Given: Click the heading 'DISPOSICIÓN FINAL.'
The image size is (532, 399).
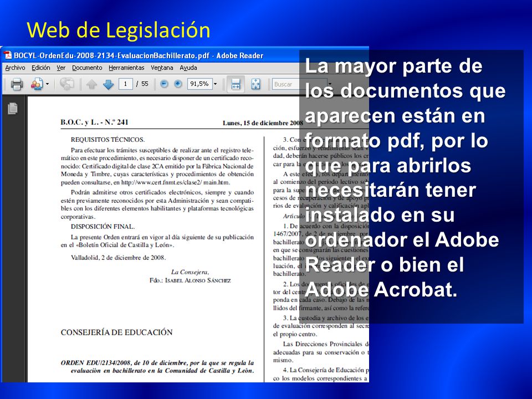Looking at the screenshot, I should pos(103,227).
